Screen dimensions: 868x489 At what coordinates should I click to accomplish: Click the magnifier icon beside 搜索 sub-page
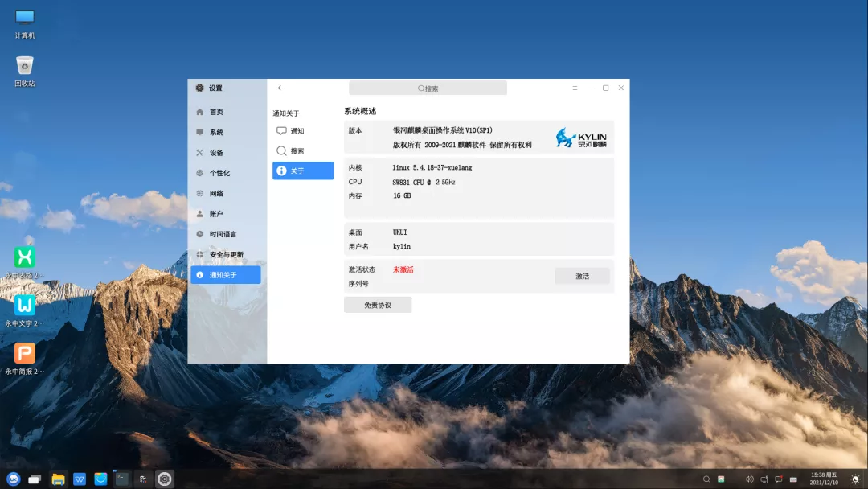[282, 150]
